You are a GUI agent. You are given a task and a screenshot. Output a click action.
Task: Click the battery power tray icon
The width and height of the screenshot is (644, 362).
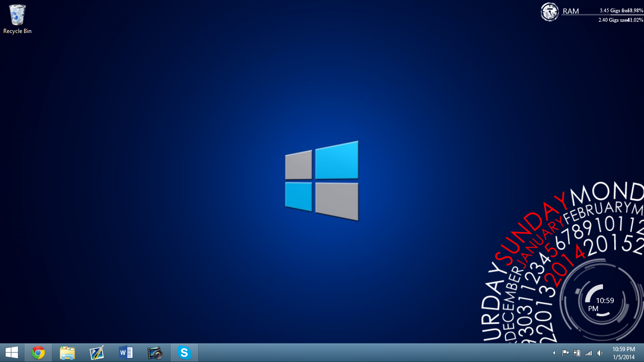pyautogui.click(x=577, y=353)
